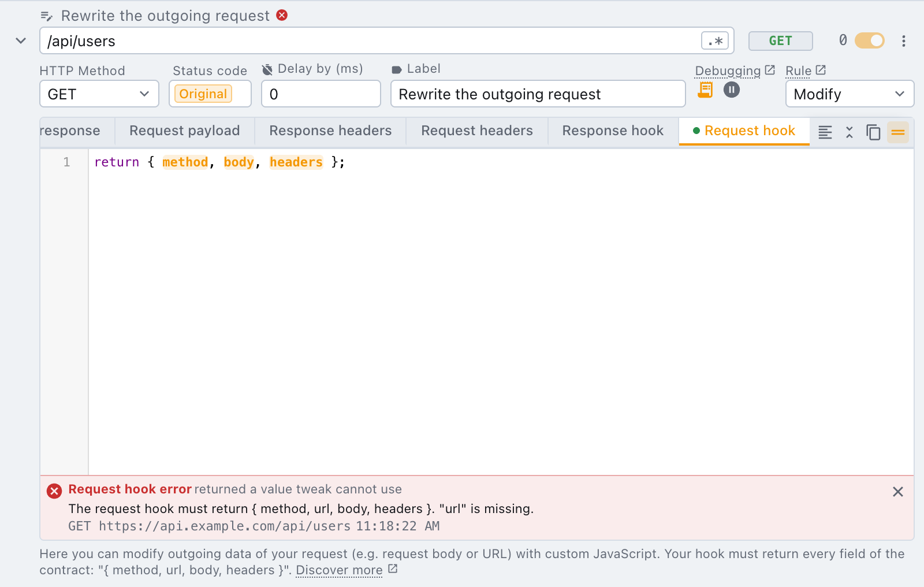The height and width of the screenshot is (587, 924).
Task: Collapse the rule with the left chevron
Action: [x=21, y=41]
